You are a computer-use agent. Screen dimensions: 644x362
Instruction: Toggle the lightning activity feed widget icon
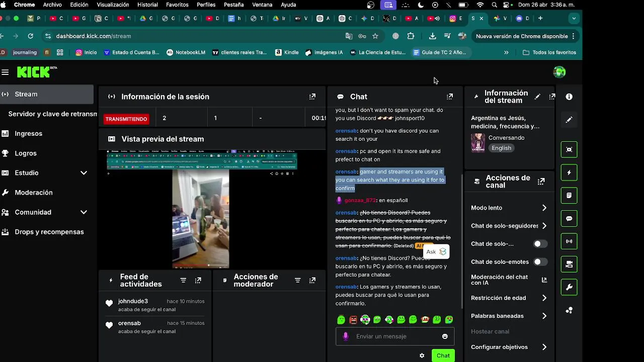569,172
